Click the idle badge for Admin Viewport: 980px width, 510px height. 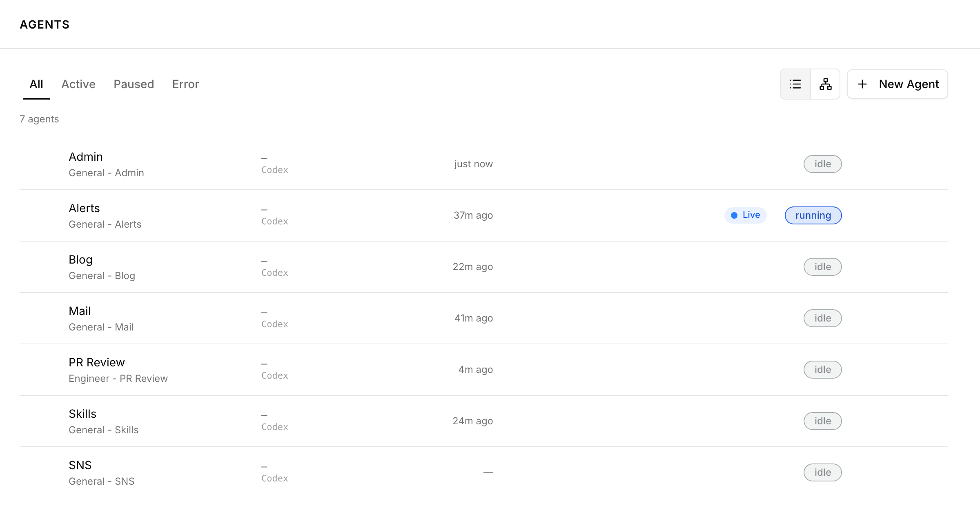(x=823, y=164)
